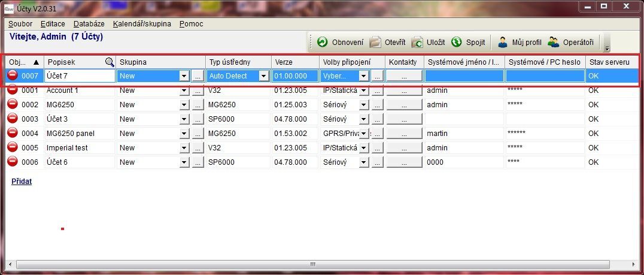Open an account with the Otevřít folder icon
The width and height of the screenshot is (644, 275).
pyautogui.click(x=375, y=43)
